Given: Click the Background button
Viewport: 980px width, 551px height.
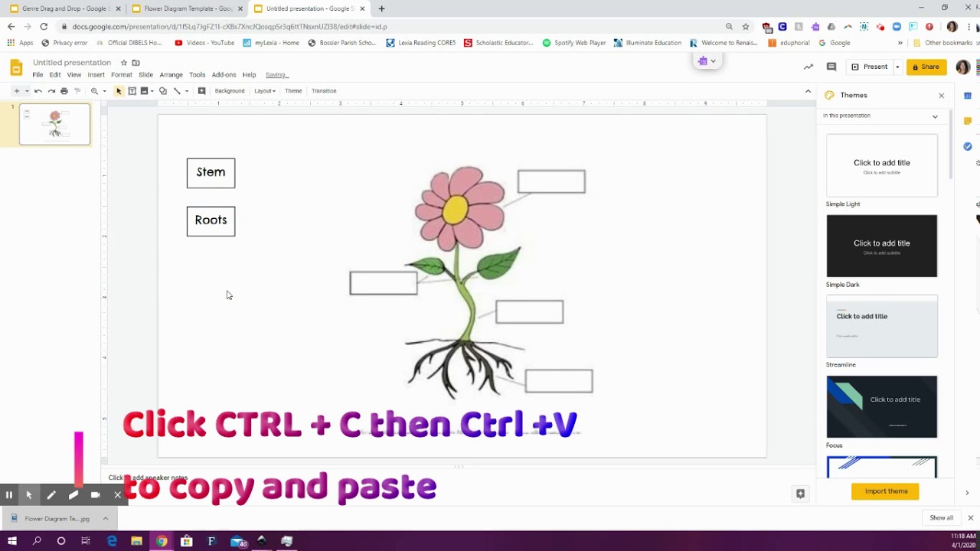Looking at the screenshot, I should pyautogui.click(x=230, y=91).
